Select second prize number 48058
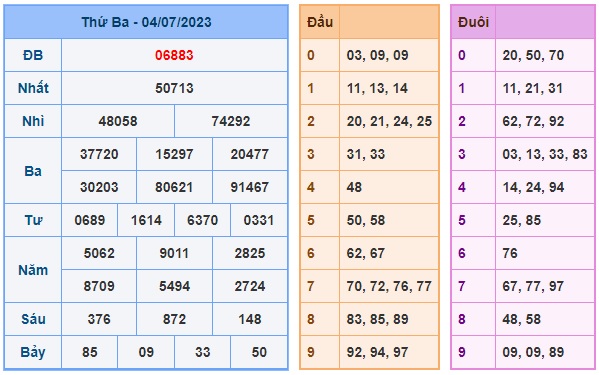 coord(118,121)
